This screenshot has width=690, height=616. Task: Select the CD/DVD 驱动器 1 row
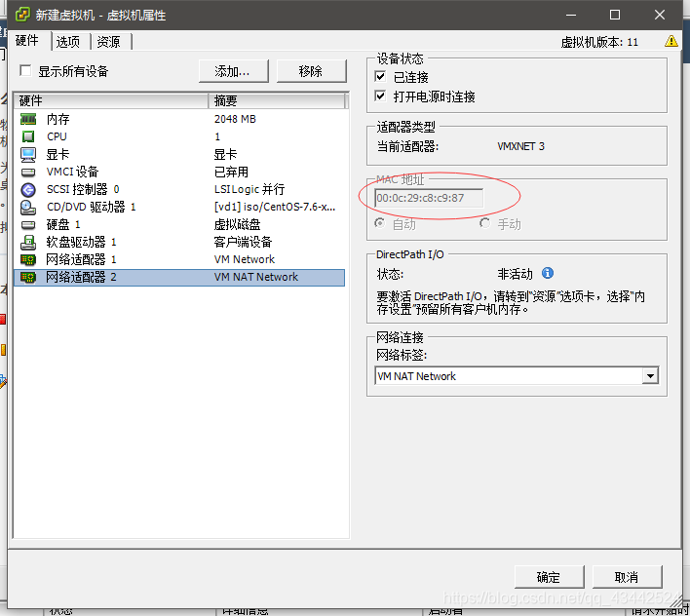(x=179, y=208)
